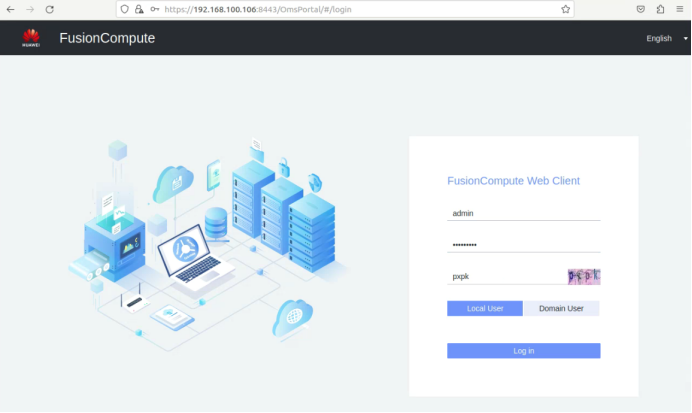The image size is (692, 413).
Task: Bookmark this page with the star icon
Action: pyautogui.click(x=565, y=9)
